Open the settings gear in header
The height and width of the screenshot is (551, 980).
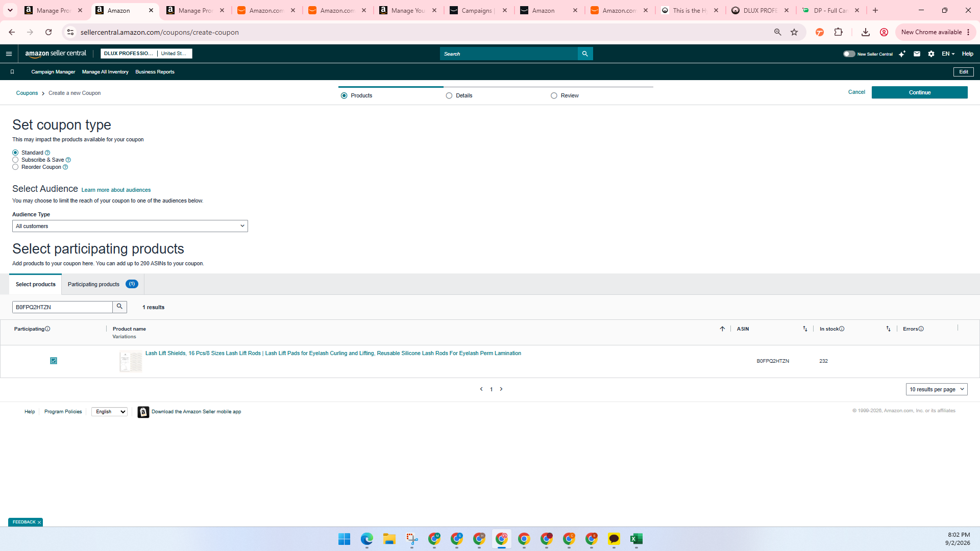click(x=931, y=54)
